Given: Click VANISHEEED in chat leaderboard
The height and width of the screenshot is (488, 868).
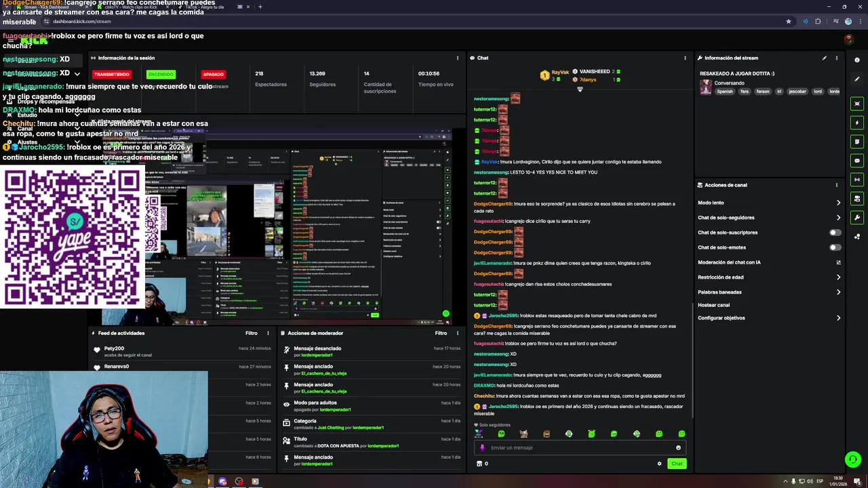Looking at the screenshot, I should (595, 71).
